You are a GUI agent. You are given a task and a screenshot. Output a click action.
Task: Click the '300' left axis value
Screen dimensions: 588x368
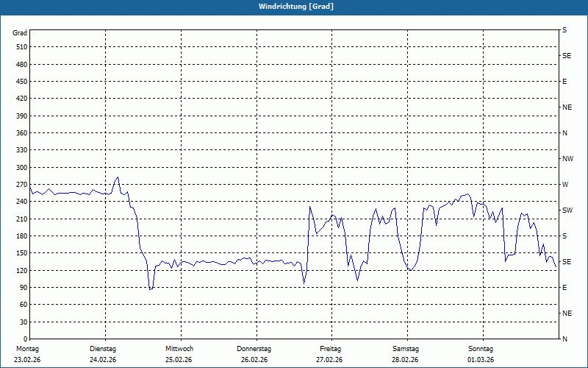click(x=22, y=168)
